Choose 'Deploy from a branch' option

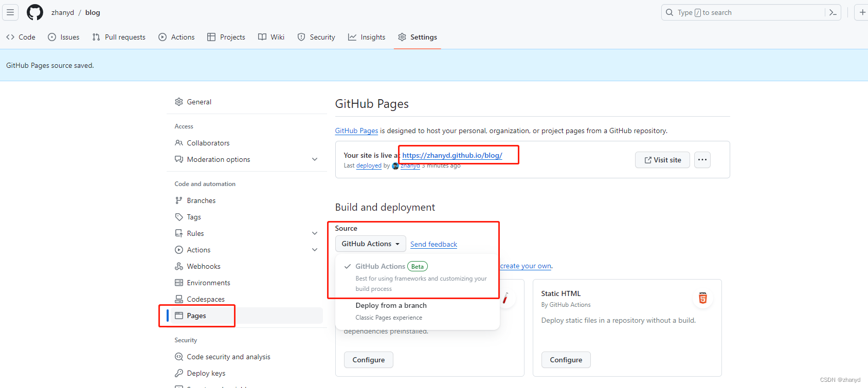click(418, 311)
